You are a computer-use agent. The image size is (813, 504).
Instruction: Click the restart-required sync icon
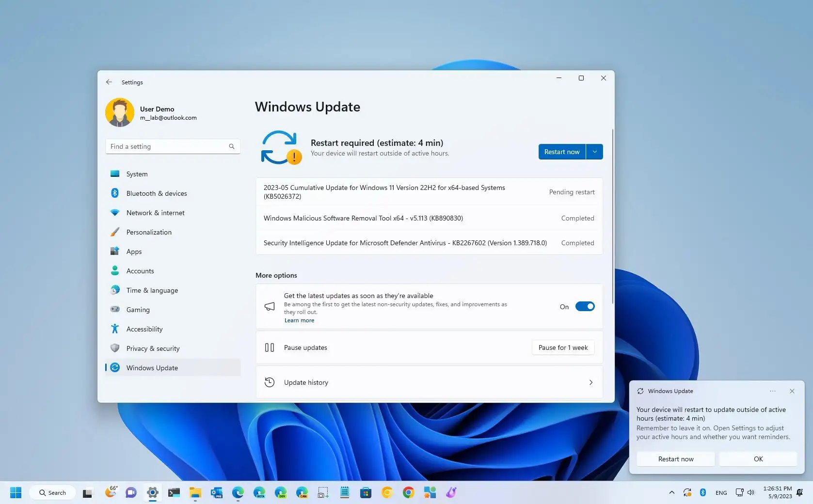pyautogui.click(x=281, y=147)
